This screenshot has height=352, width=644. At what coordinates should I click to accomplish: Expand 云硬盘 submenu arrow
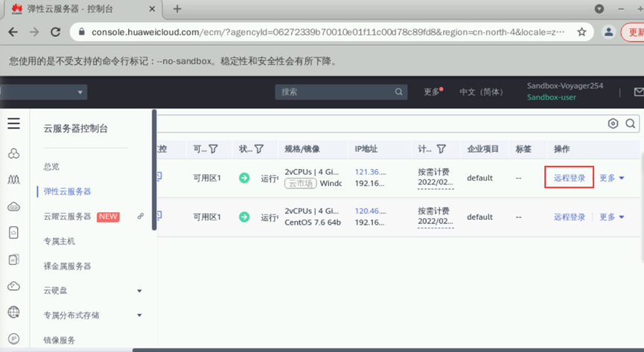[140, 291]
